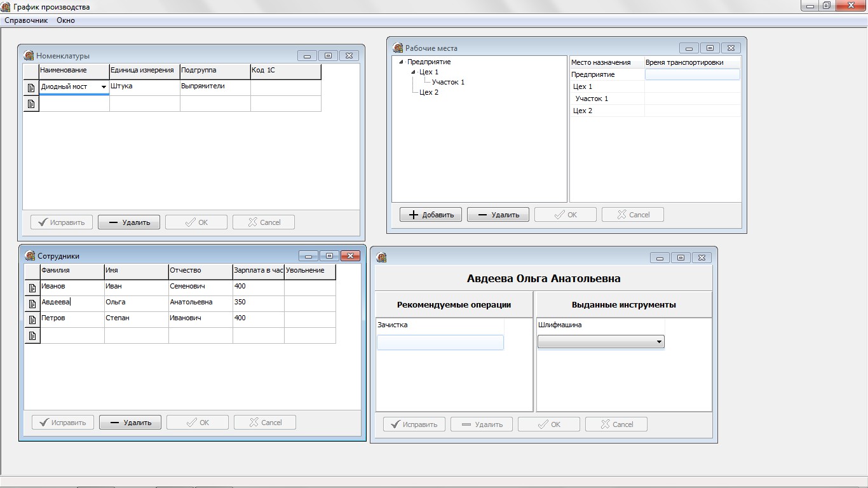Viewport: 868px width, 488px height.
Task: Open the Диодный мост dropdown arrow
Action: [x=104, y=87]
